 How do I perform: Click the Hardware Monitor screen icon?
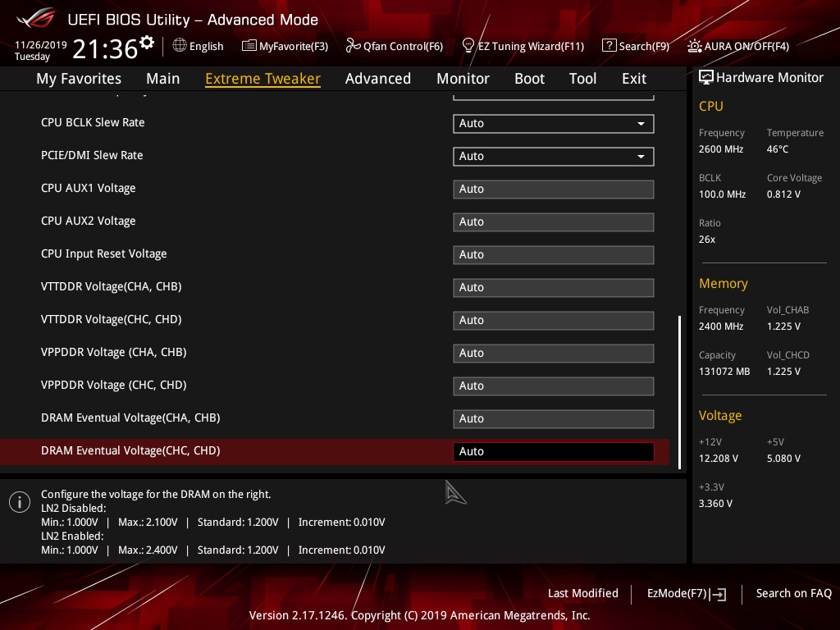pyautogui.click(x=706, y=78)
